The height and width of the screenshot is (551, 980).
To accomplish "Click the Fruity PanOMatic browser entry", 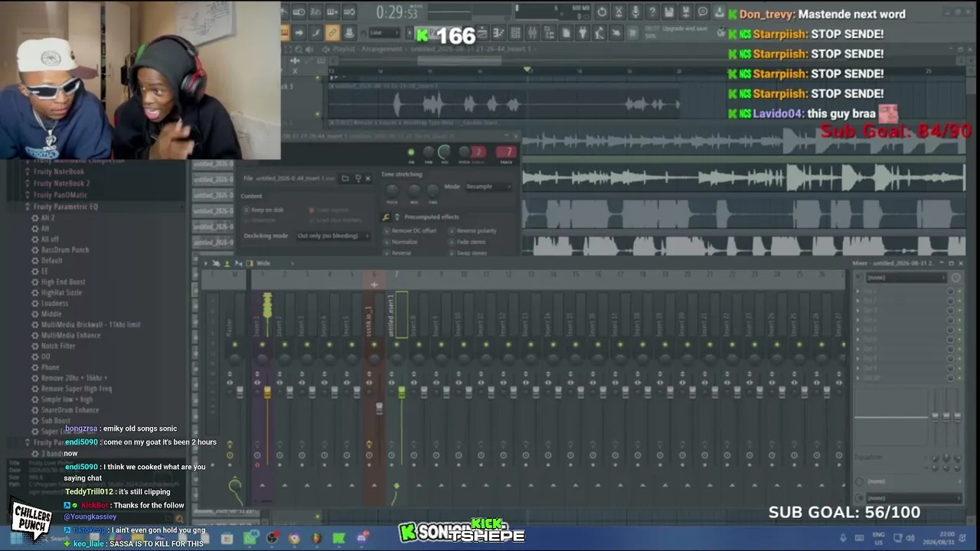I will (x=60, y=195).
